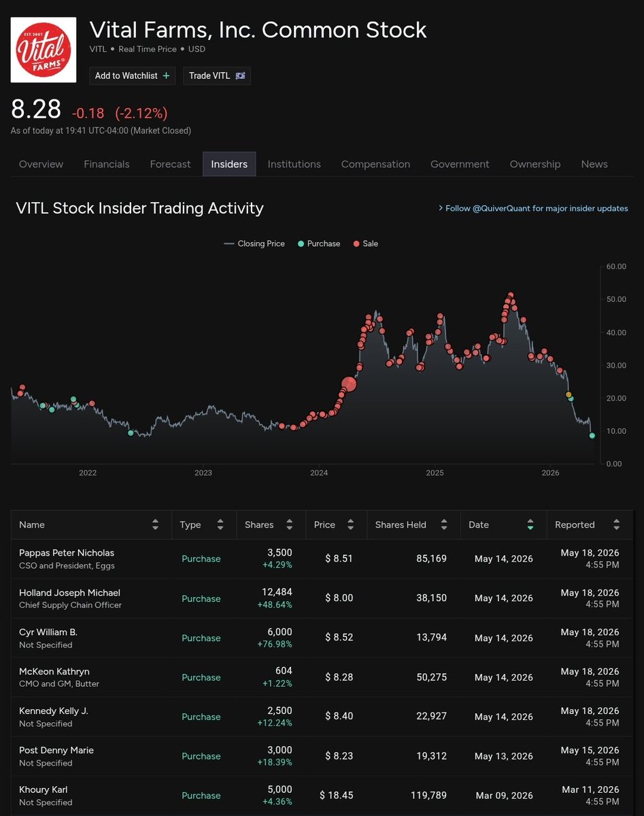View the Government tab
Image resolution: width=644 pixels, height=816 pixels.
click(460, 164)
